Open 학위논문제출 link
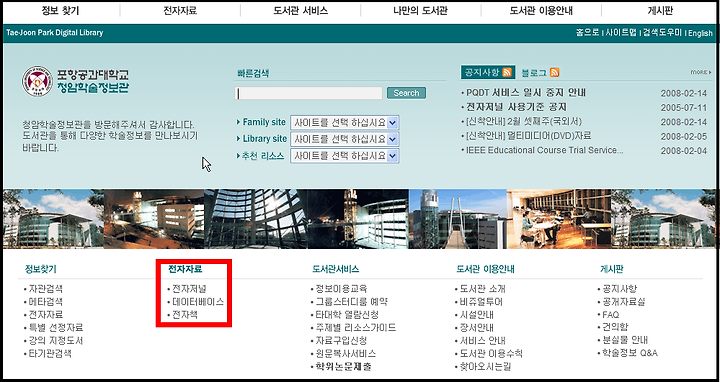720x382 pixels. (x=343, y=366)
